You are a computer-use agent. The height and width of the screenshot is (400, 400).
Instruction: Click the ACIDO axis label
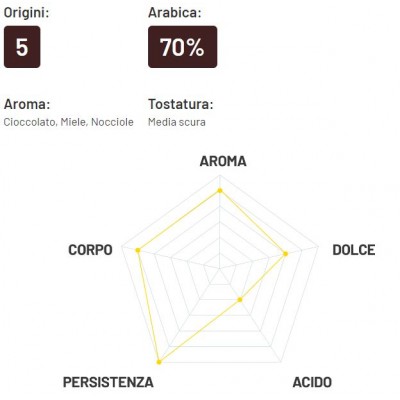(x=312, y=382)
